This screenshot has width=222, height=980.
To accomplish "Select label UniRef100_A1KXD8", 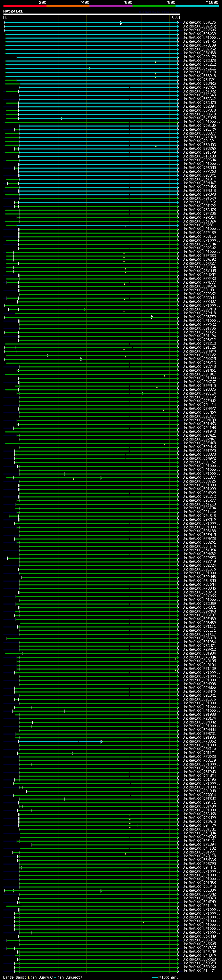I will (199, 156).
